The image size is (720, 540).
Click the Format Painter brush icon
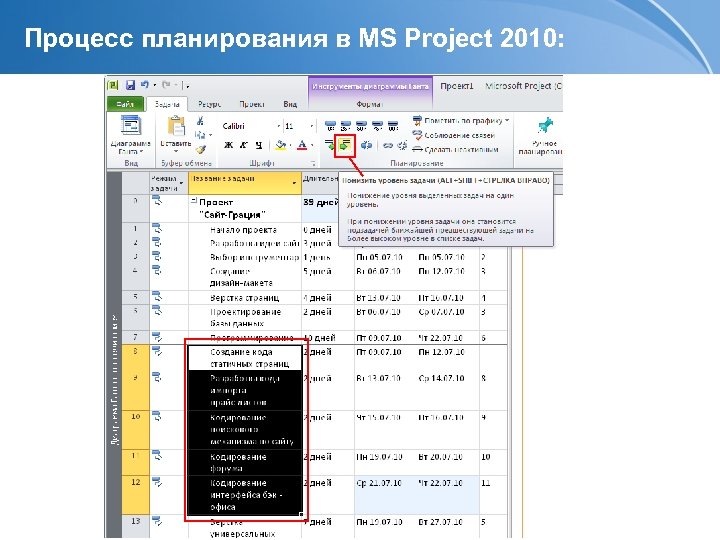[x=201, y=149]
